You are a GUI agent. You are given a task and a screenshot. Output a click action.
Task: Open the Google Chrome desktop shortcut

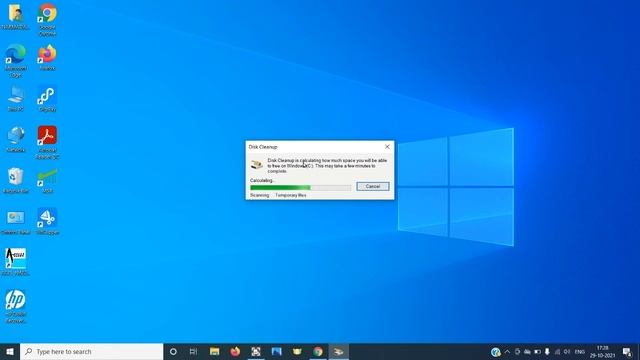(x=47, y=19)
